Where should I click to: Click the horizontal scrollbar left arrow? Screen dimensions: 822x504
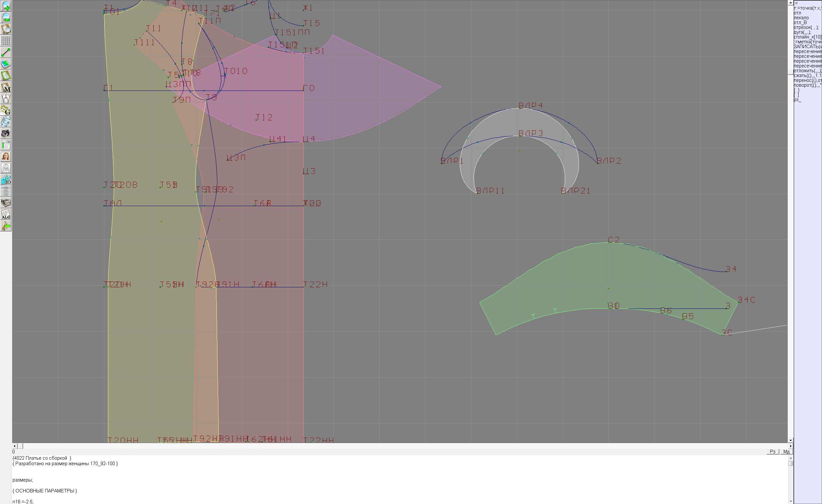point(14,446)
